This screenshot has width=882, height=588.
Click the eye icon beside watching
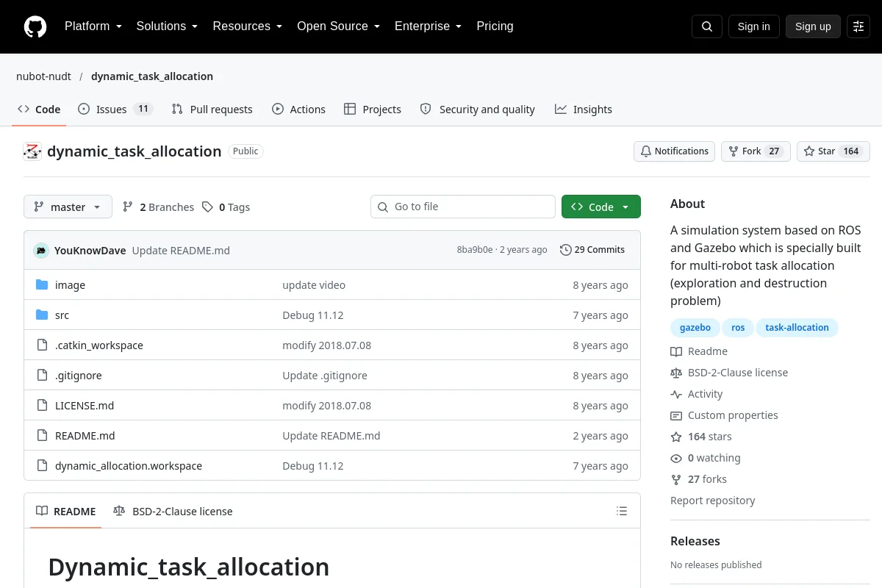point(676,458)
